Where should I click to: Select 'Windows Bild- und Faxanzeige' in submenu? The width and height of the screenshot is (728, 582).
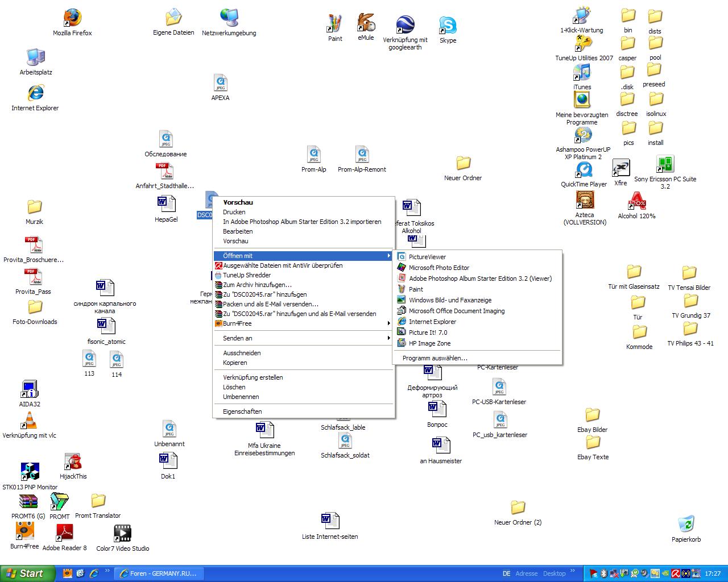coord(450,300)
